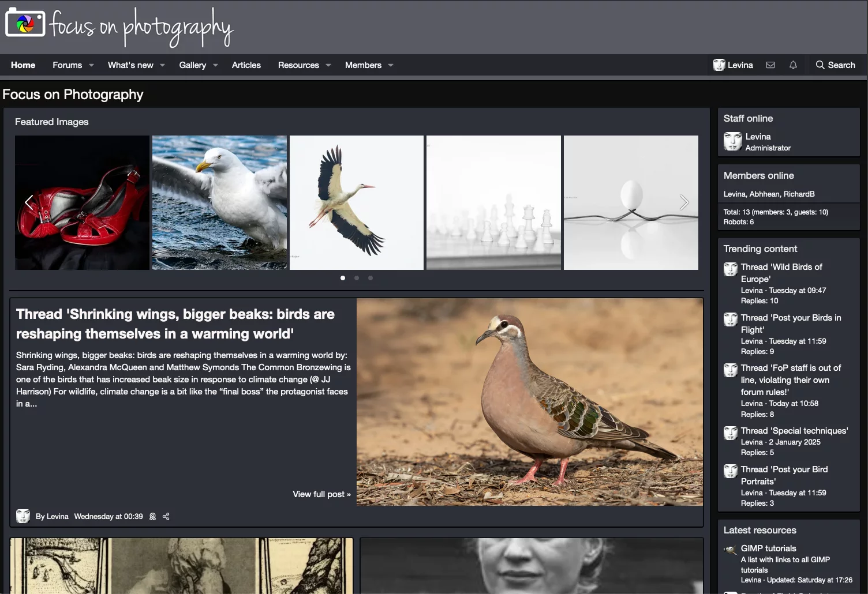
Task: Open the 'Shrinking wings, bigger beaks' thread title
Action: coord(175,324)
